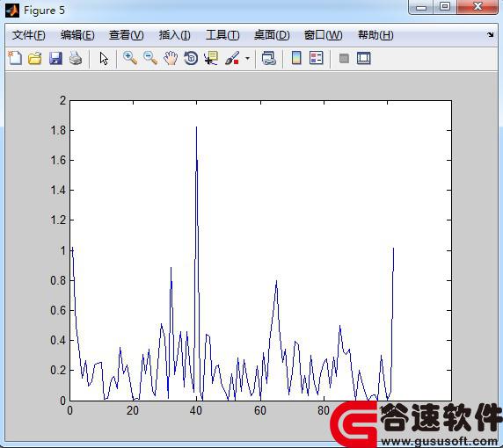The height and width of the screenshot is (448, 503).
Task: Open the 文件(F) menu
Action: pyautogui.click(x=29, y=35)
